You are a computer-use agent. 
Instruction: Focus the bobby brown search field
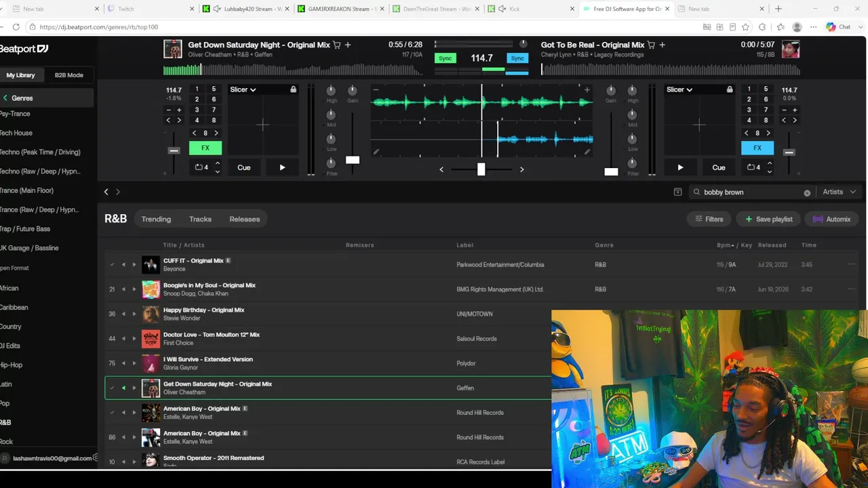[751, 192]
